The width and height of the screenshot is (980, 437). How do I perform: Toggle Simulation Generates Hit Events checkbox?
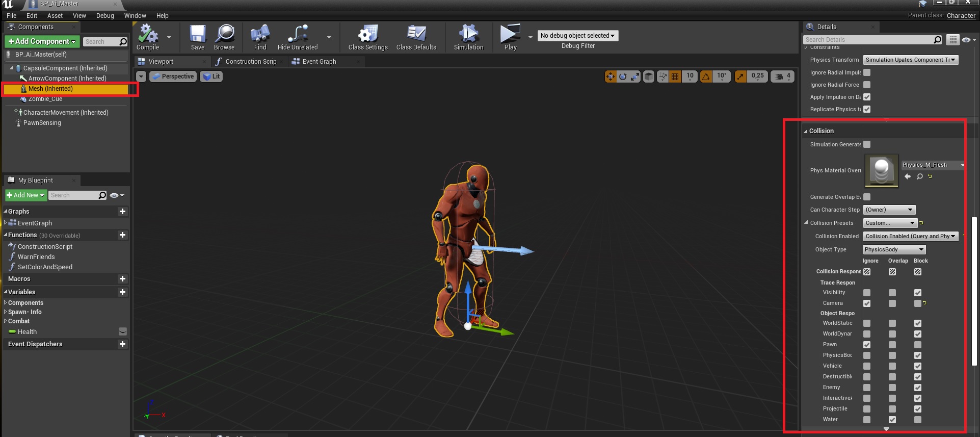(867, 145)
